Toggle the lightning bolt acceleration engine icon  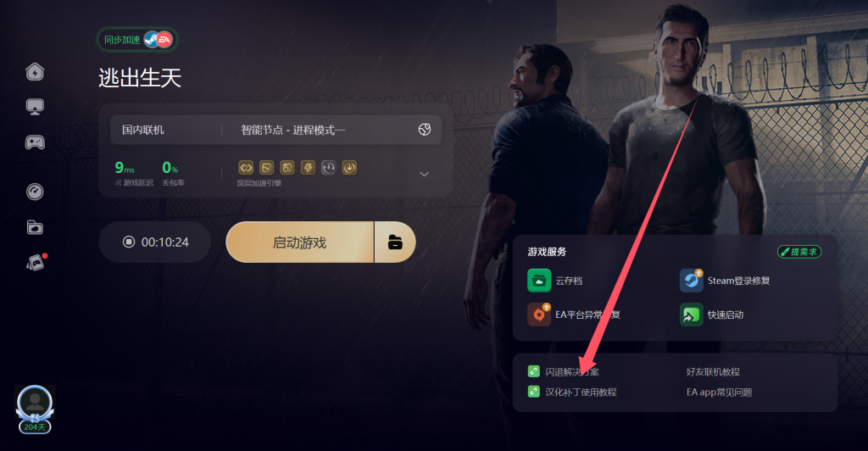tap(308, 168)
